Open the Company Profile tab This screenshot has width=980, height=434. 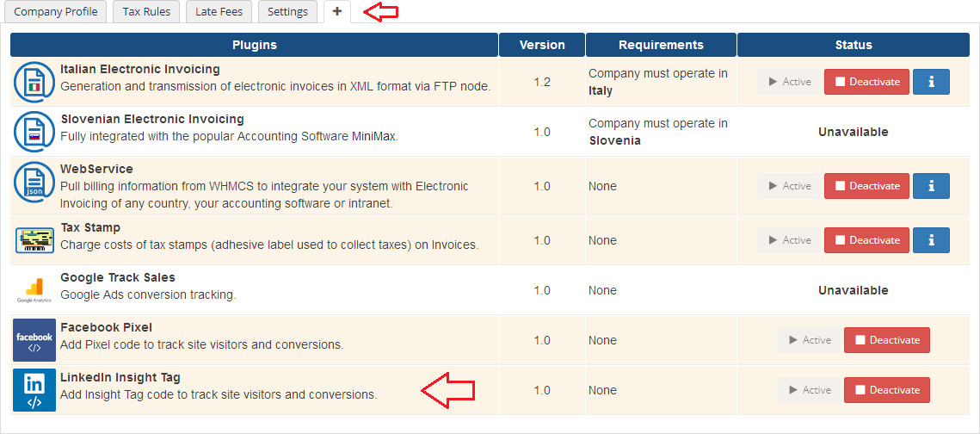pyautogui.click(x=56, y=12)
